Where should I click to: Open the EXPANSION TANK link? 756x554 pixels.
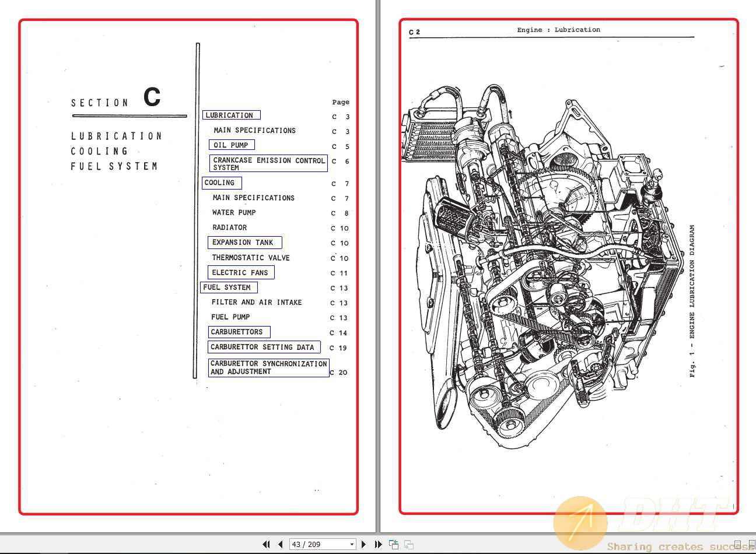pos(244,243)
